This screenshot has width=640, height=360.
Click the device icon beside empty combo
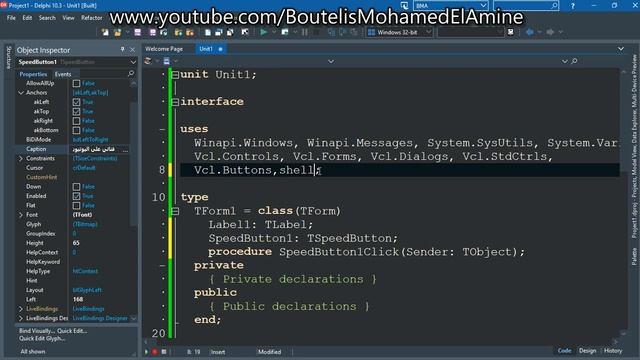[x=511, y=32]
